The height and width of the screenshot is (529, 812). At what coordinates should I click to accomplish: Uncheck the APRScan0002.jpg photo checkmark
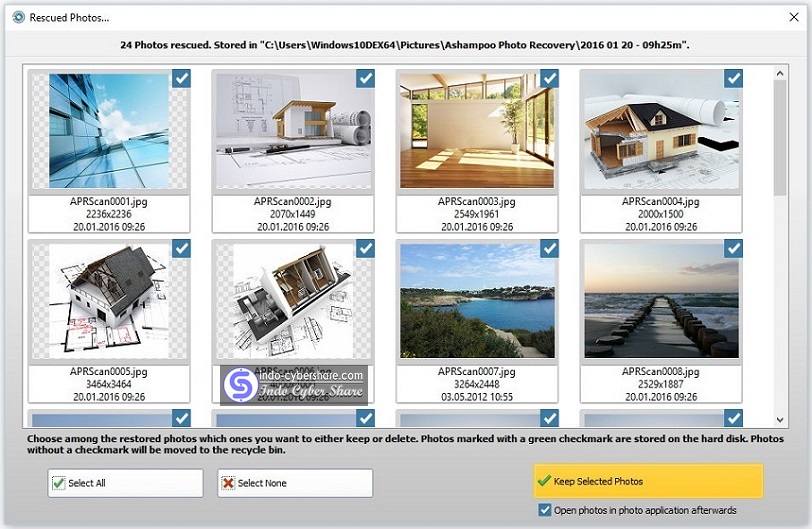[366, 78]
